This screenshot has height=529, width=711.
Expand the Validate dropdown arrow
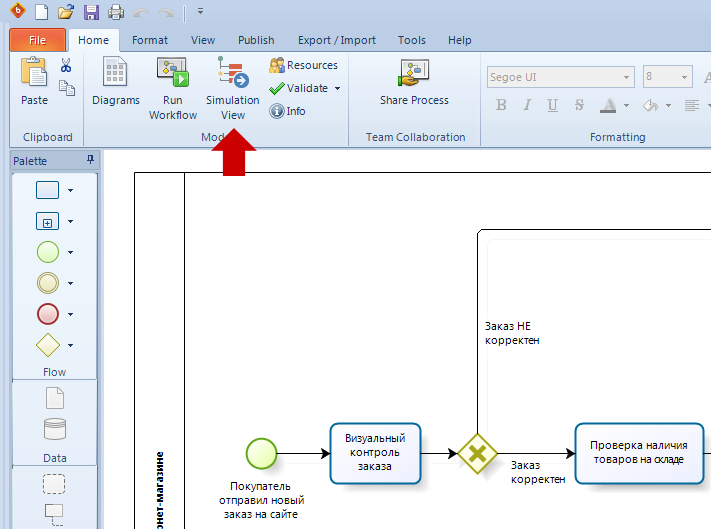[x=337, y=88]
